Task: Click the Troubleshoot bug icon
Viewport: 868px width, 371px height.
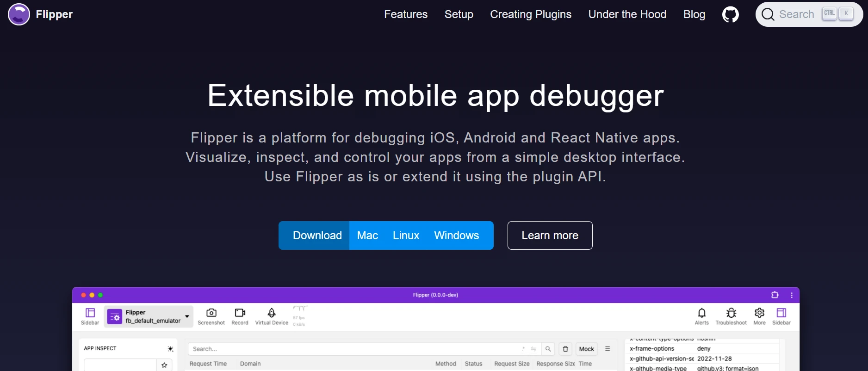Action: [x=731, y=313]
